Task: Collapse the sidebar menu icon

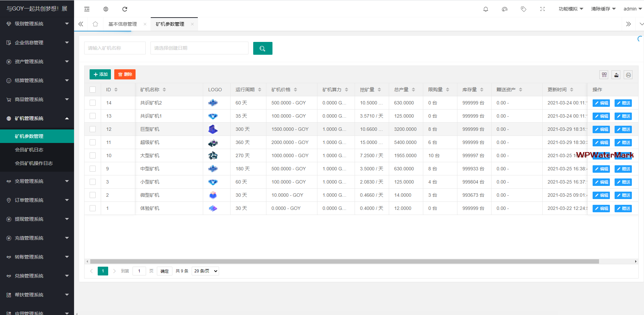Action: click(87, 9)
